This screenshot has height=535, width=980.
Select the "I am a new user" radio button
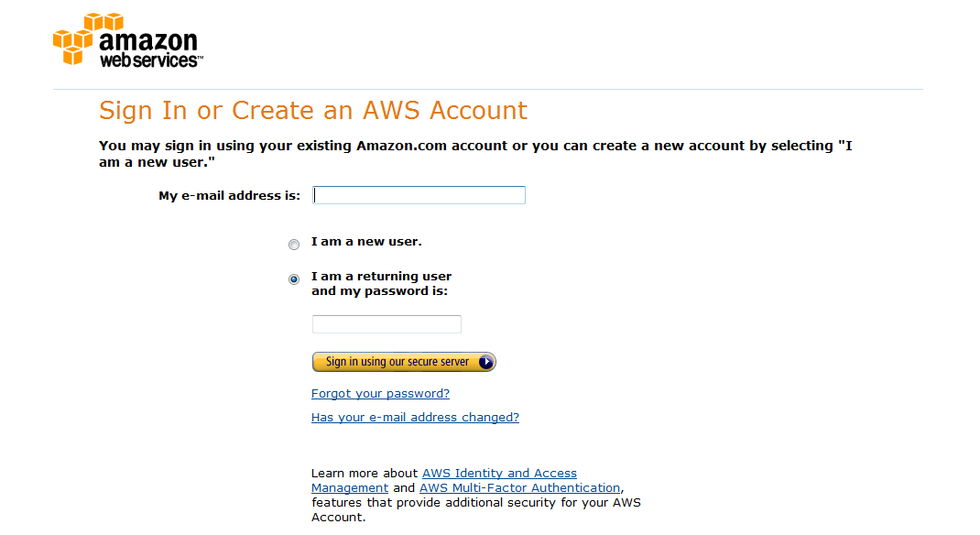pyautogui.click(x=294, y=245)
